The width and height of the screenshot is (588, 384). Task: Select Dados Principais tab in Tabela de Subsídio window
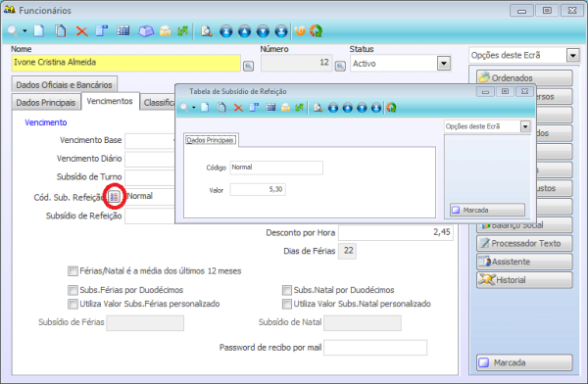210,140
